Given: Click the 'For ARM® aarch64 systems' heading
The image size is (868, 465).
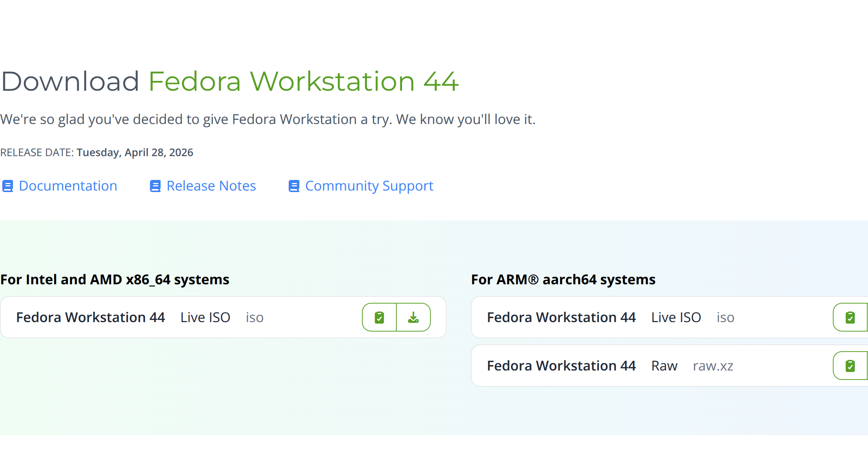Looking at the screenshot, I should pos(563,280).
